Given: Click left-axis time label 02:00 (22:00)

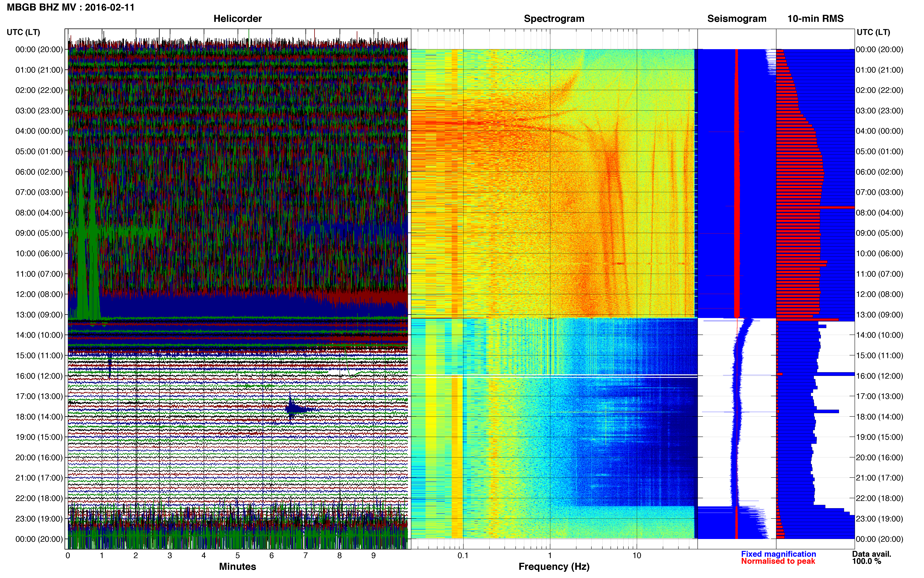Looking at the screenshot, I should tap(39, 90).
